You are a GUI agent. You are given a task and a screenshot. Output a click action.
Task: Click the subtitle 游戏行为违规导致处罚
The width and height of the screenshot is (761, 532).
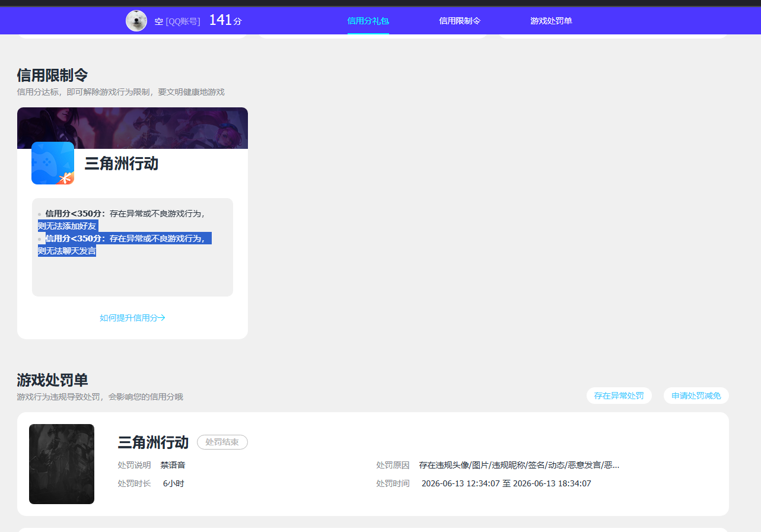(100, 397)
